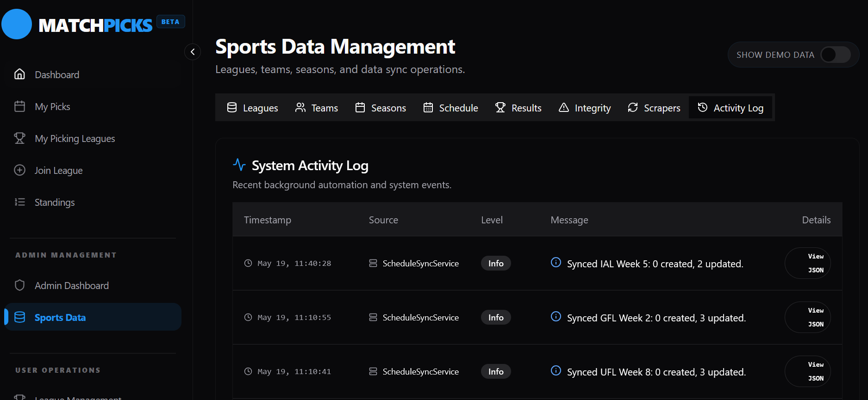Select the Activity Log tab
Image resolution: width=868 pixels, height=400 pixels.
pyautogui.click(x=731, y=108)
